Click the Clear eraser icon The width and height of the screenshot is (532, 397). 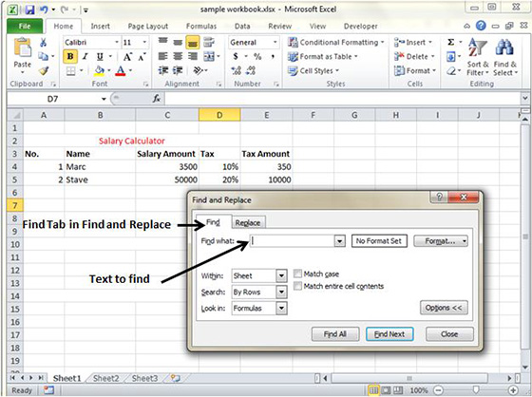(451, 71)
